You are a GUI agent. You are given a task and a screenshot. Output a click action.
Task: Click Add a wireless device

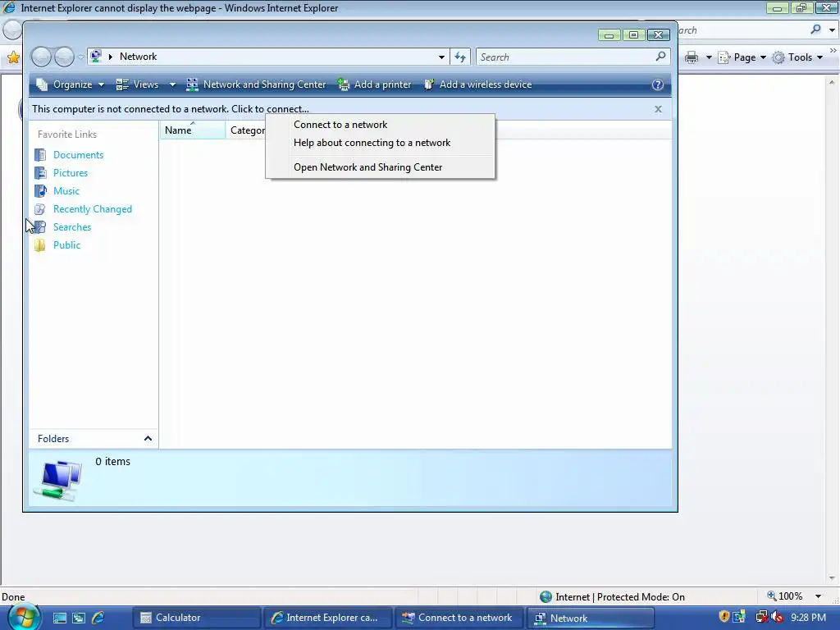click(478, 84)
